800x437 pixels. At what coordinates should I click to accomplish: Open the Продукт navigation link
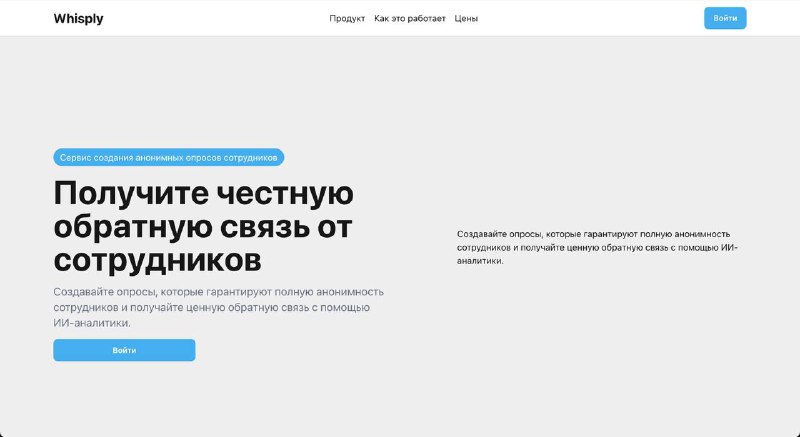[x=347, y=18]
